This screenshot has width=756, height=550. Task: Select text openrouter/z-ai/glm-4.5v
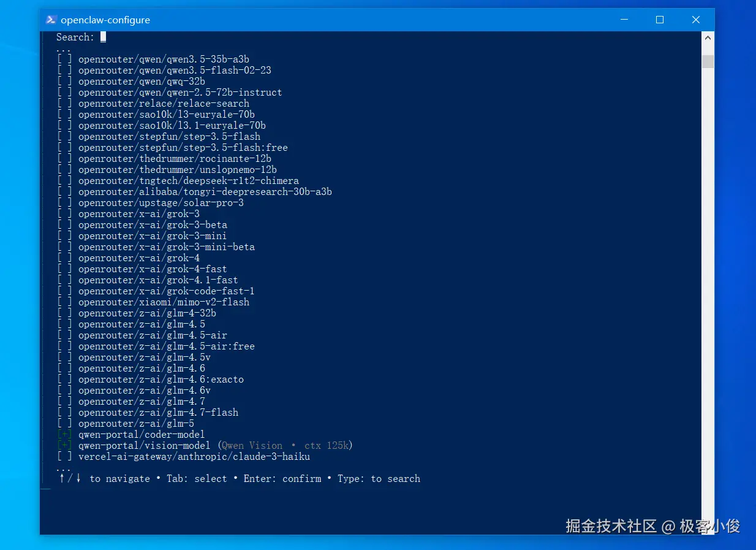[145, 357]
